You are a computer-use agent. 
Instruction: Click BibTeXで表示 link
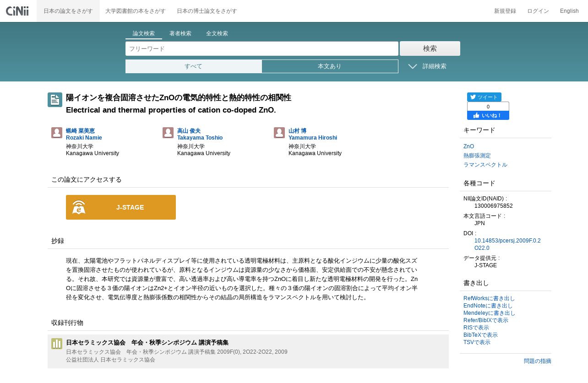[480, 335]
